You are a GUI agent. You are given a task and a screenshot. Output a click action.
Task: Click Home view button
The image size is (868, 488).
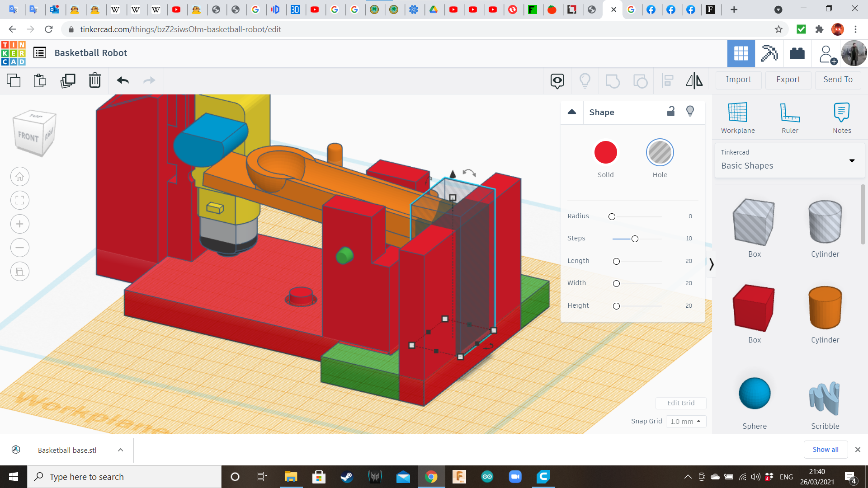click(20, 177)
